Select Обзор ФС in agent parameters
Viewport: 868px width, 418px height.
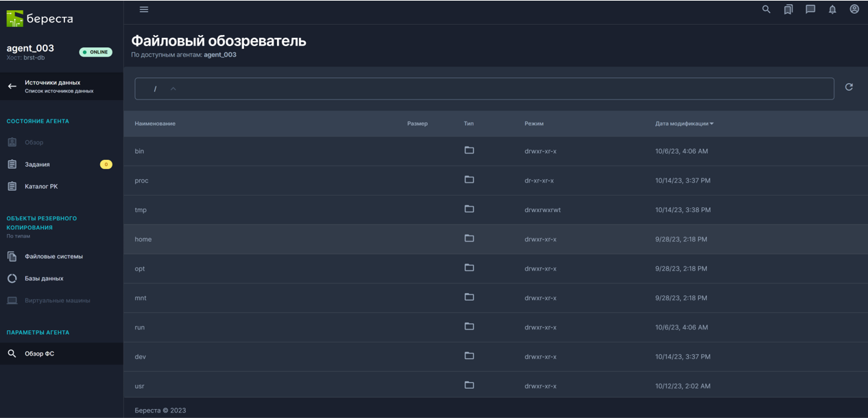tap(39, 354)
